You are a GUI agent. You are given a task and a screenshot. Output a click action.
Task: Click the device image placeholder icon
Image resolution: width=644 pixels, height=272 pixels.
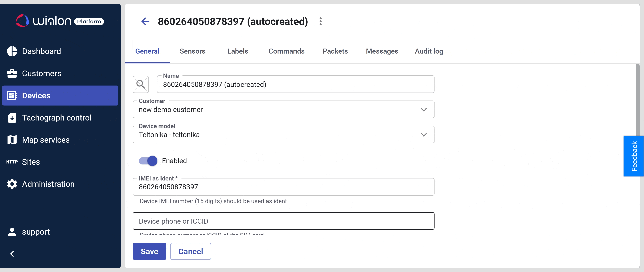[x=141, y=84]
